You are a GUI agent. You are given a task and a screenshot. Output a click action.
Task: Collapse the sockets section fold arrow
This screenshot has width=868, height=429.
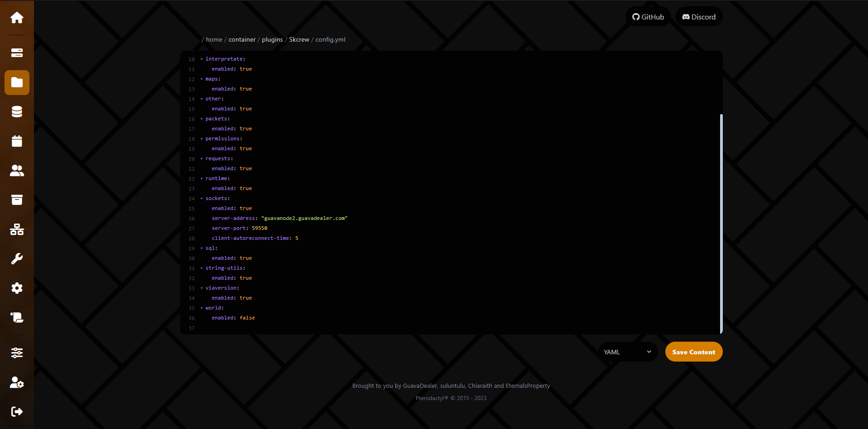[x=202, y=198]
